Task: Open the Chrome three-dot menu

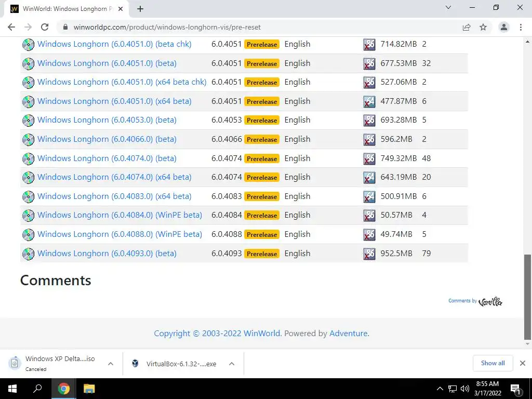Action: pyautogui.click(x=521, y=27)
